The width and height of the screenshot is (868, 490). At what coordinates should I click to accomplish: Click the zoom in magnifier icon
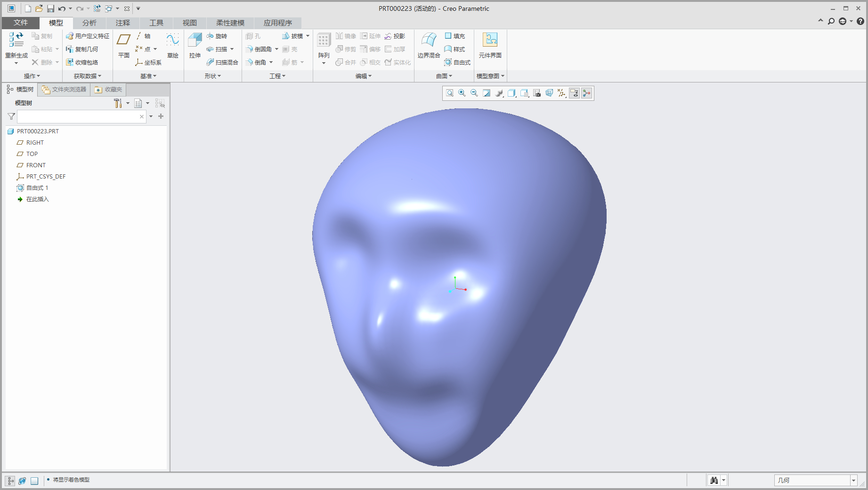point(462,93)
